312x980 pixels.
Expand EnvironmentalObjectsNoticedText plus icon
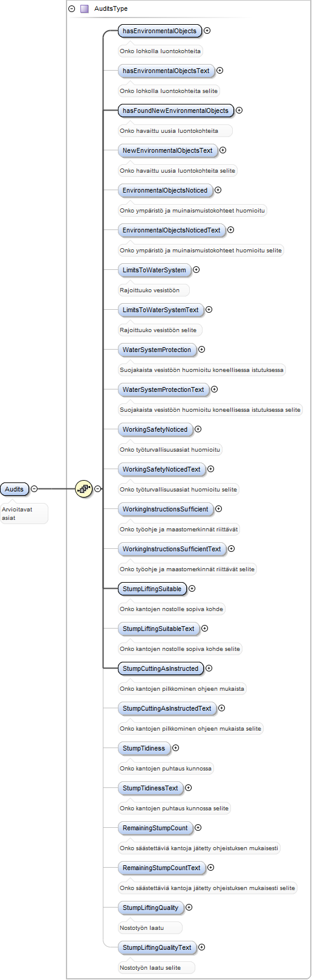click(x=231, y=229)
